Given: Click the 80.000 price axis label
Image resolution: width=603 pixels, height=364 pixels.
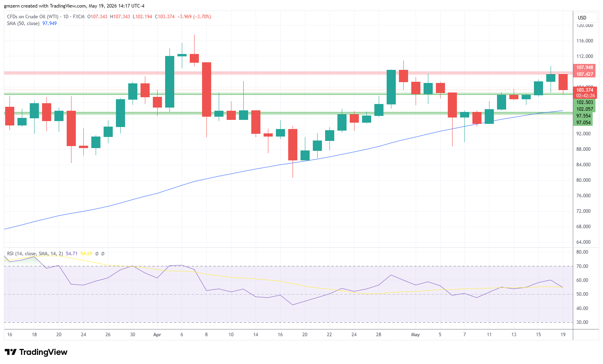Looking at the screenshot, I should [x=584, y=180].
